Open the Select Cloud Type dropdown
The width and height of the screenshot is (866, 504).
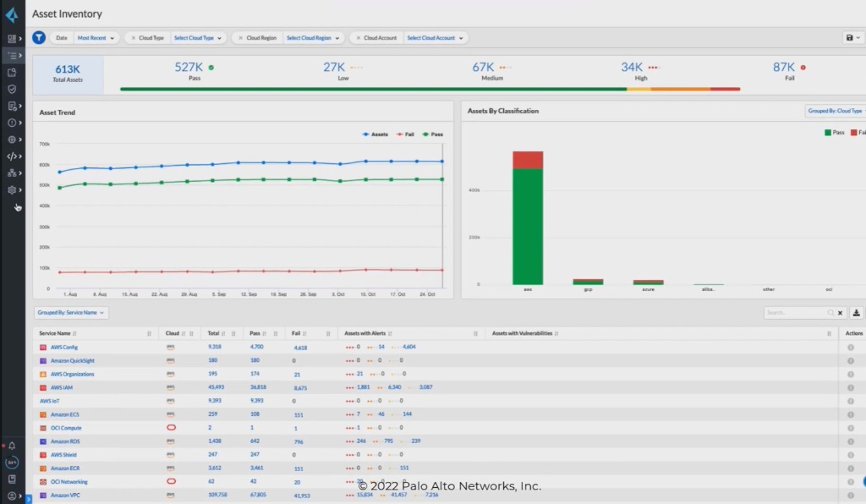[197, 38]
